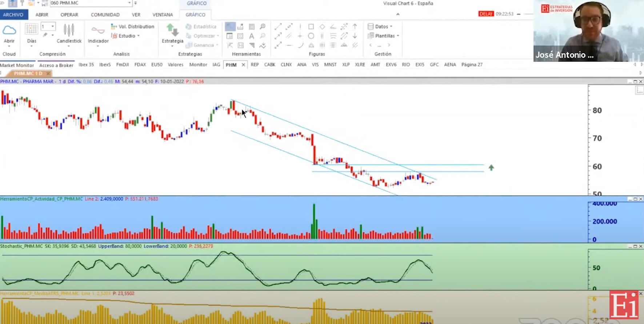Switch to the AENA page tab
644x324 pixels.
click(x=450, y=65)
